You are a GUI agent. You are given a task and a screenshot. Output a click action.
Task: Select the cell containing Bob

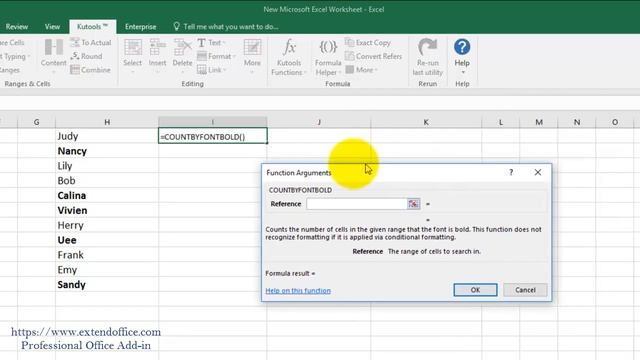tap(107, 180)
